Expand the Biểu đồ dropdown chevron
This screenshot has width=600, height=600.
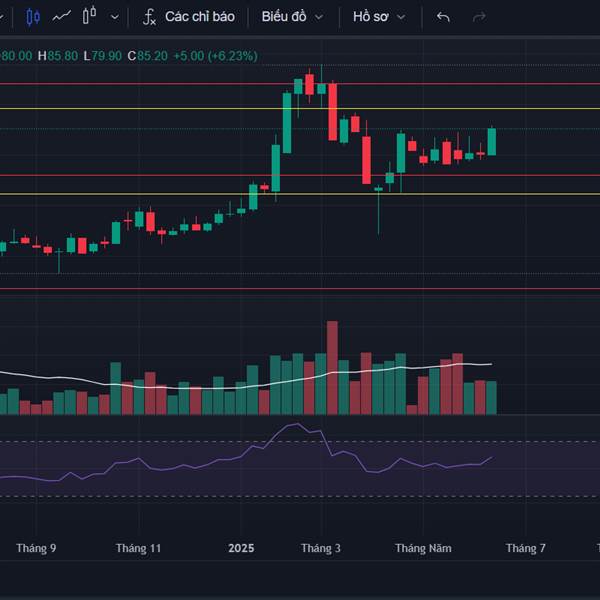[x=319, y=17]
